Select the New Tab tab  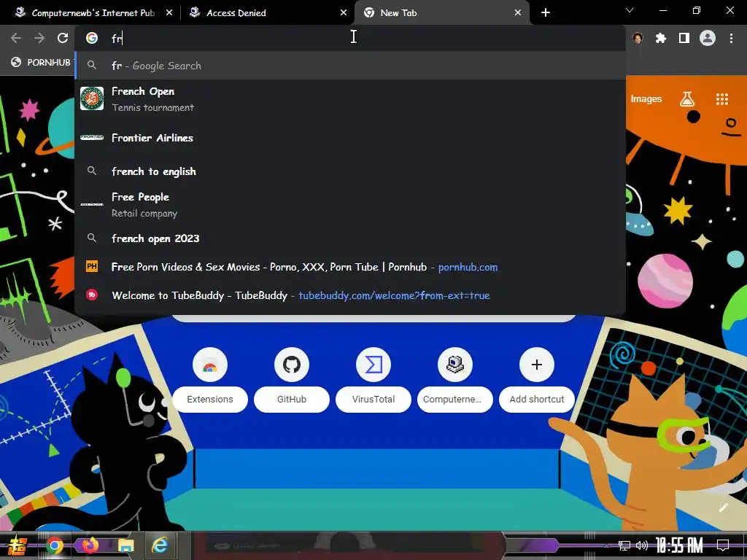click(x=441, y=13)
